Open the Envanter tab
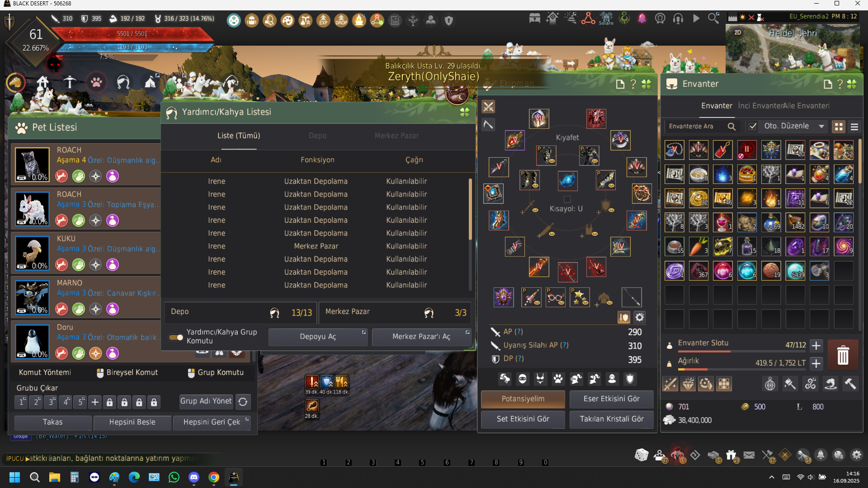The width and height of the screenshot is (868, 488). pyautogui.click(x=717, y=106)
